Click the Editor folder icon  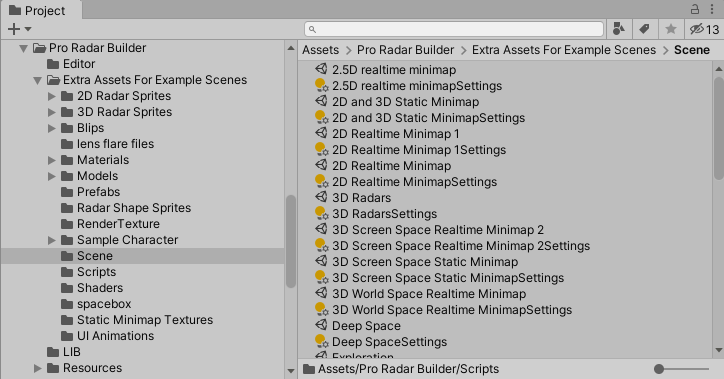(53, 64)
